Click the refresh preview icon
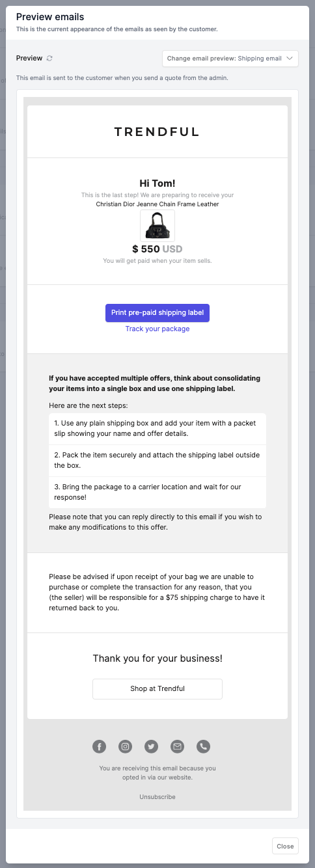The height and width of the screenshot is (868, 315). [49, 59]
